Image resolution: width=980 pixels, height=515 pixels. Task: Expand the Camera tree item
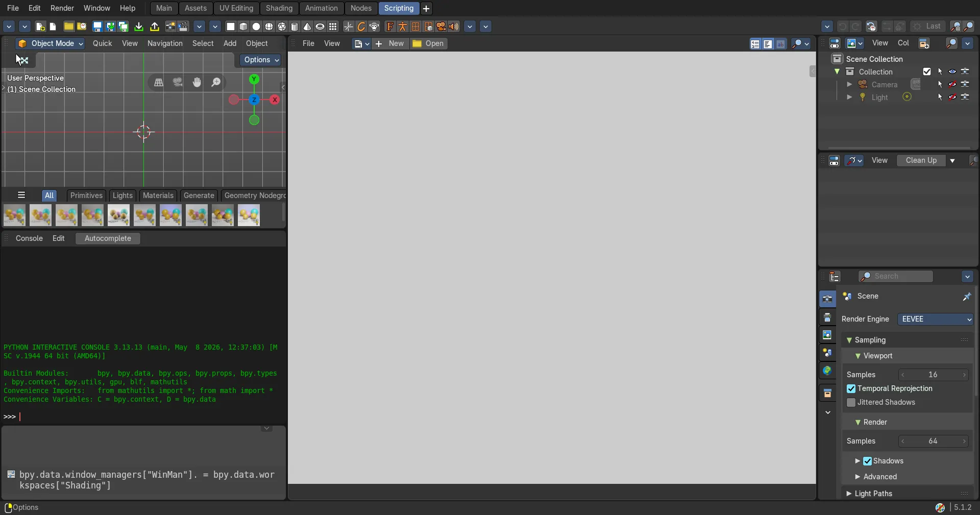[849, 84]
